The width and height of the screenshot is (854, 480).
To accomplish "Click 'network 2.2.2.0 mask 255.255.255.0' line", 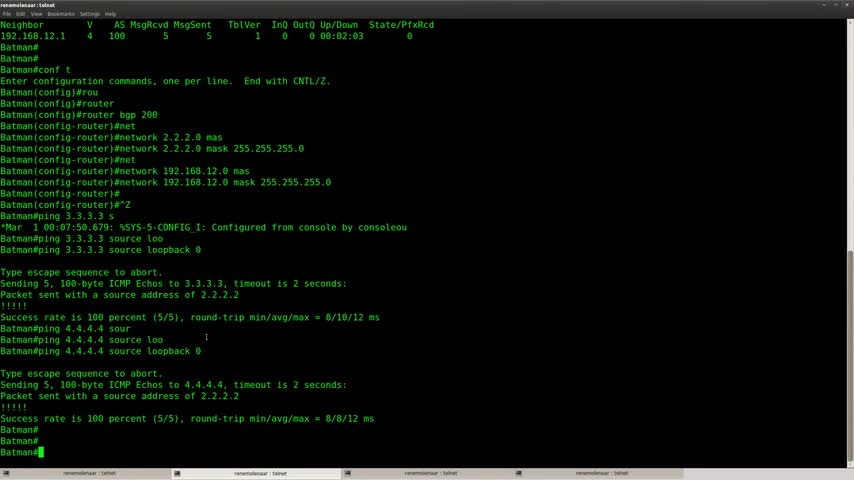I will point(152,149).
